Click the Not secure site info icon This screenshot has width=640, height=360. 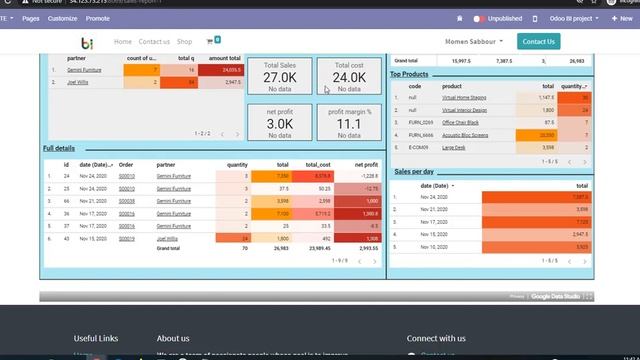coord(25,2)
